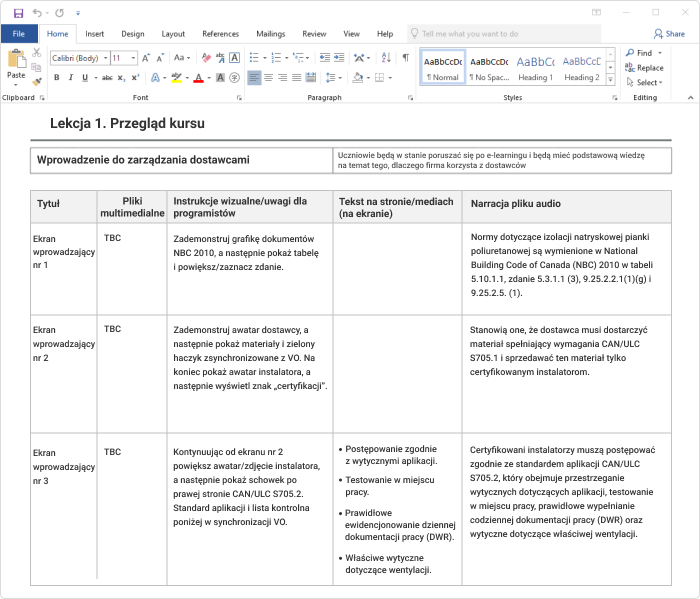This screenshot has width=700, height=599.
Task: Apply the Heading 2 style
Action: pos(582,67)
